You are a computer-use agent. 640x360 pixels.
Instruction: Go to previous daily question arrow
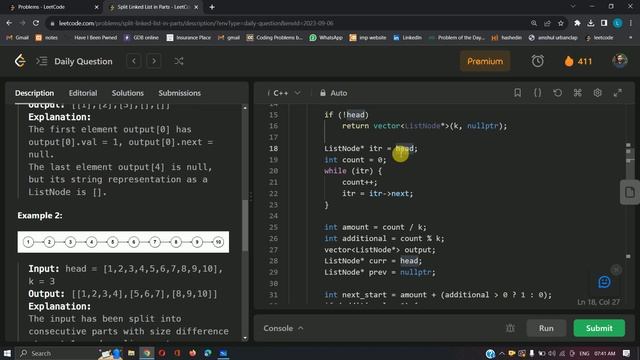[134, 61]
